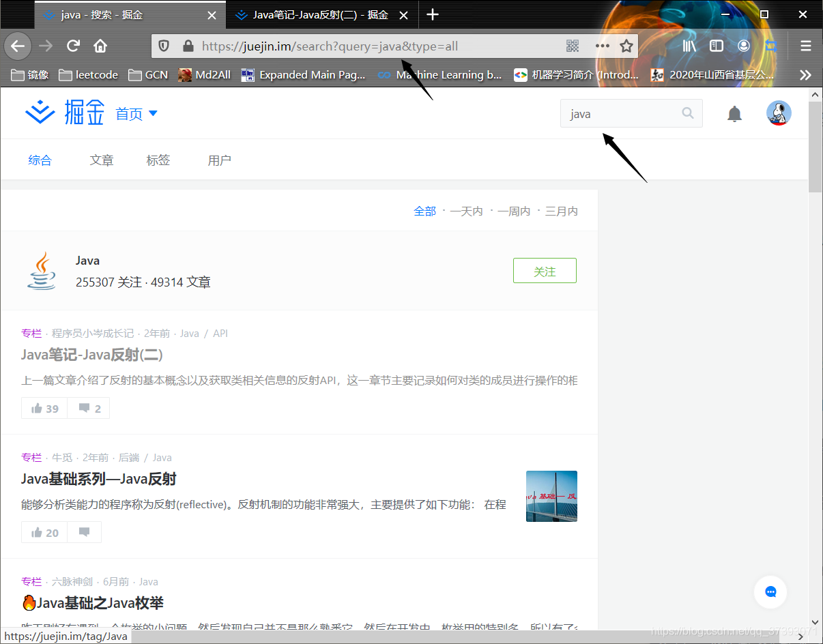Viewport: 823px width, 644px height.
Task: Open the 镜像 bookmark folder
Action: [30, 75]
